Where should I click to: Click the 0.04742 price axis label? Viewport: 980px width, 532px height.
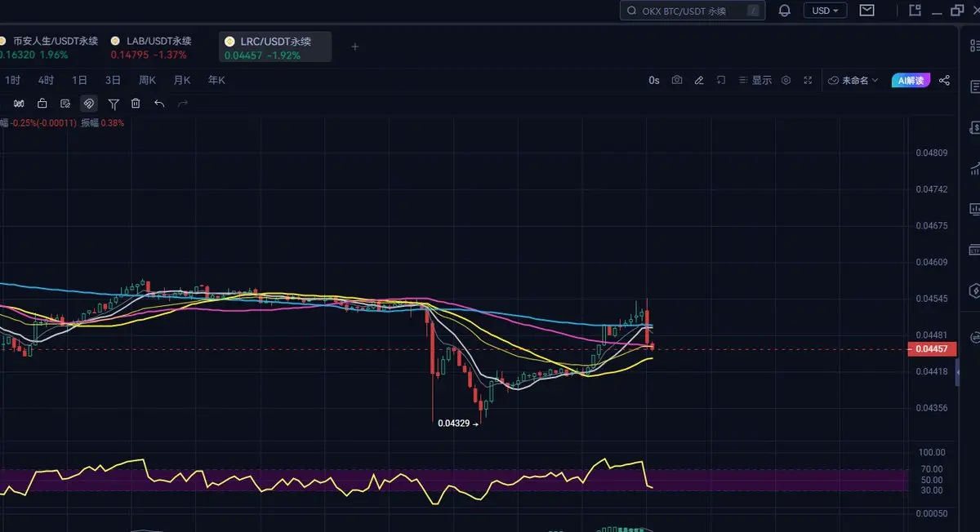click(x=931, y=188)
